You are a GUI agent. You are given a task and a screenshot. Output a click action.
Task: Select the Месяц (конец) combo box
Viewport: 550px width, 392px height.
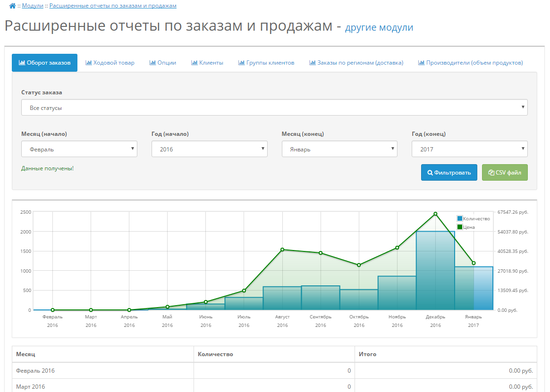pos(339,149)
